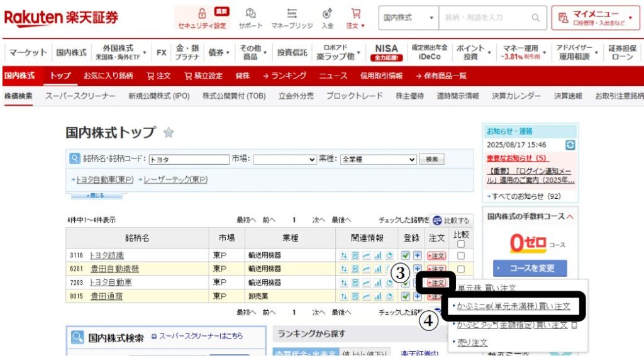
Task: Click up-down arrows icon for 豊田通商
Action: 344,296
